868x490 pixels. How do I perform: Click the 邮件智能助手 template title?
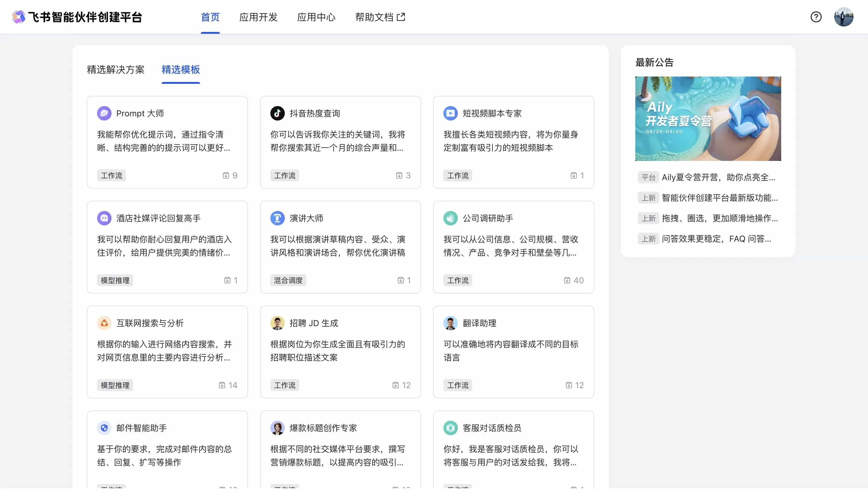click(x=142, y=428)
